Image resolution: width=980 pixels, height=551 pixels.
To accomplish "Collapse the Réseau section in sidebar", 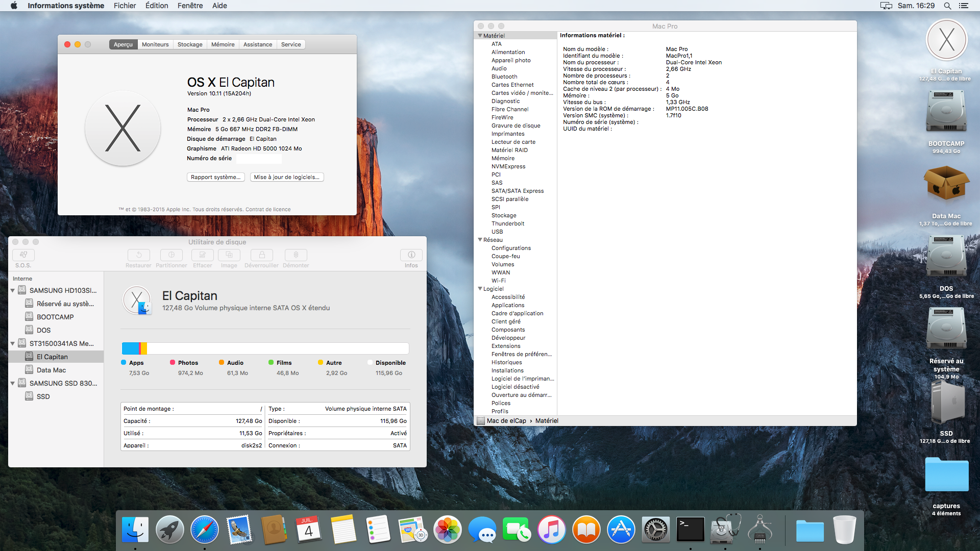I will (x=480, y=240).
